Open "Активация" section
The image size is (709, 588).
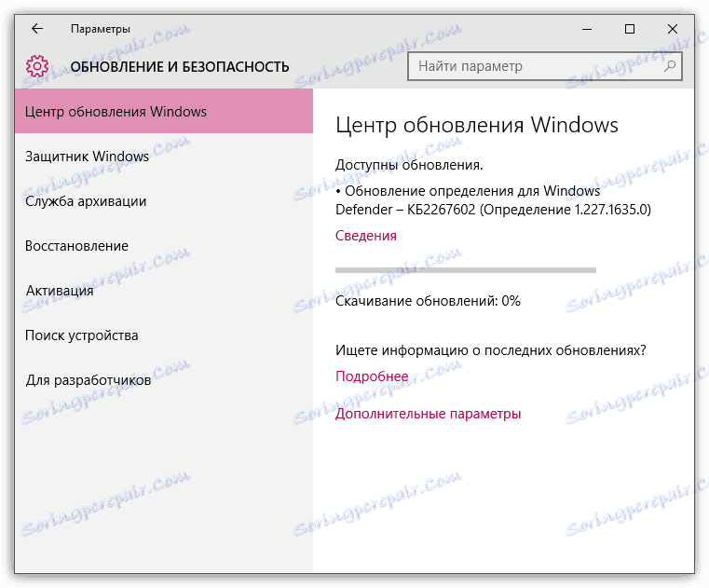coord(164,291)
